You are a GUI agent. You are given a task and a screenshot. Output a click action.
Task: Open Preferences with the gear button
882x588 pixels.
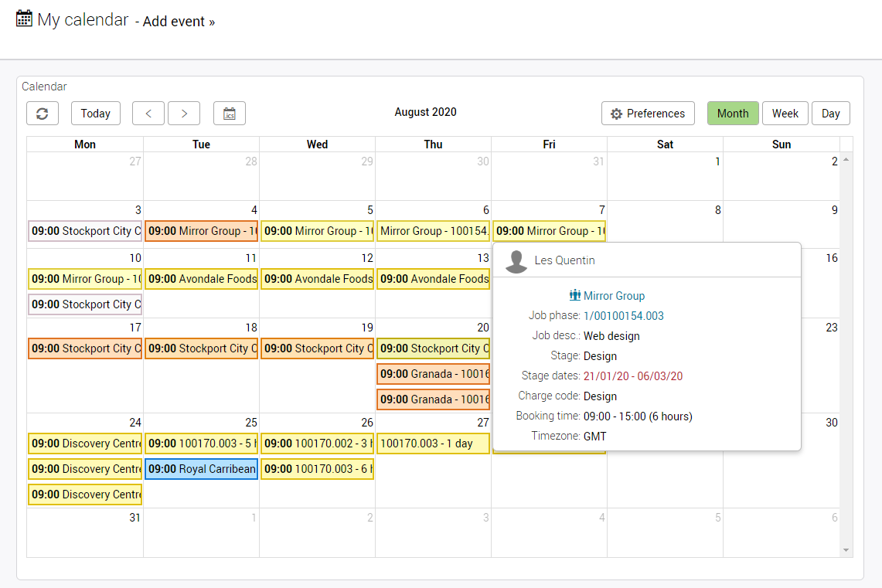648,114
